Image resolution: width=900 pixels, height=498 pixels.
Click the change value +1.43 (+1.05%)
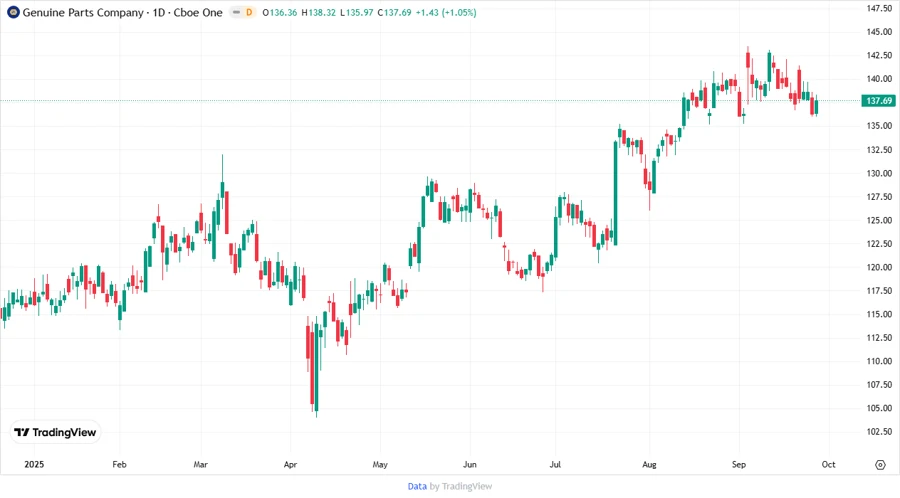pyautogui.click(x=446, y=12)
